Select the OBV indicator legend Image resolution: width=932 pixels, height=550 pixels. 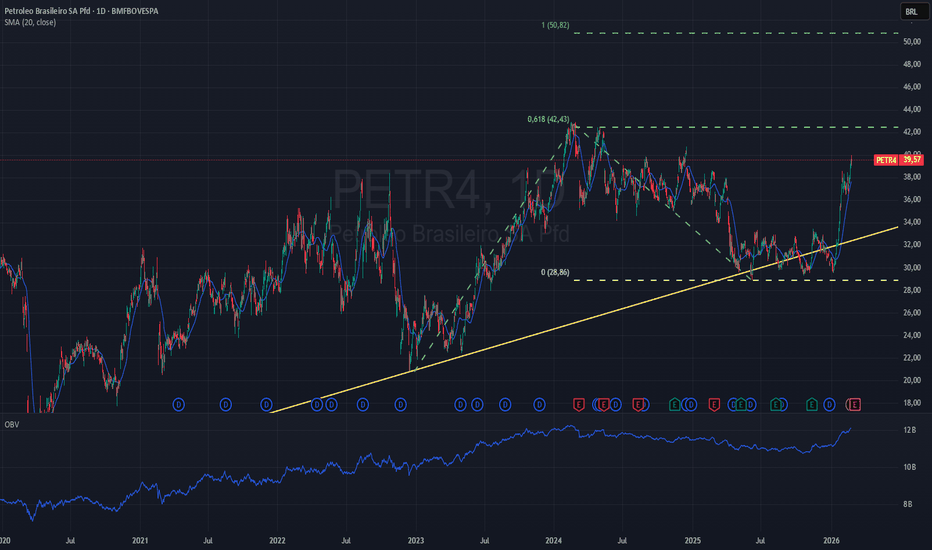click(x=11, y=425)
